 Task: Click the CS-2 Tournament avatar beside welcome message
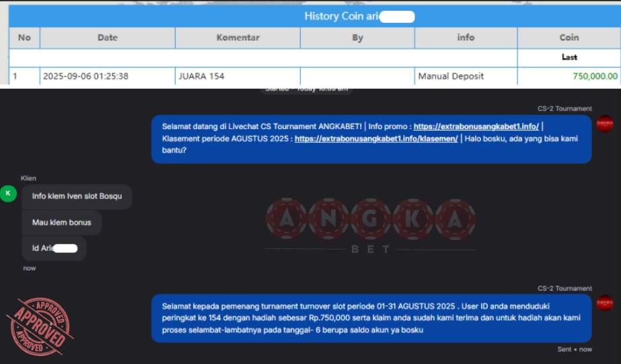click(x=605, y=124)
